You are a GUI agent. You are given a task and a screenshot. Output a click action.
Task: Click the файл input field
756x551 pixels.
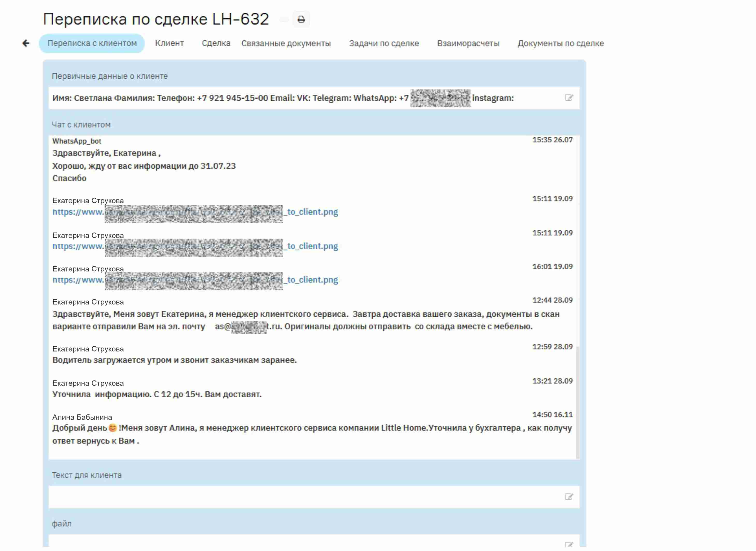pos(314,541)
